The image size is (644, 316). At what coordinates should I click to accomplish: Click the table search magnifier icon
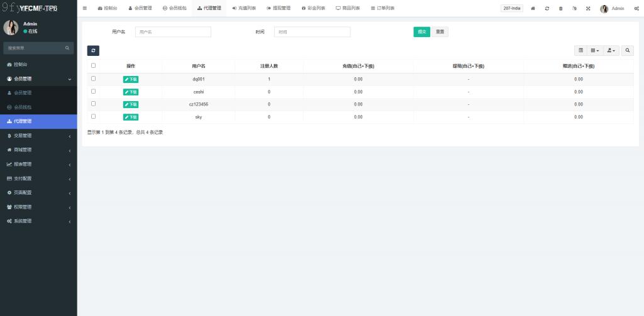(x=628, y=50)
